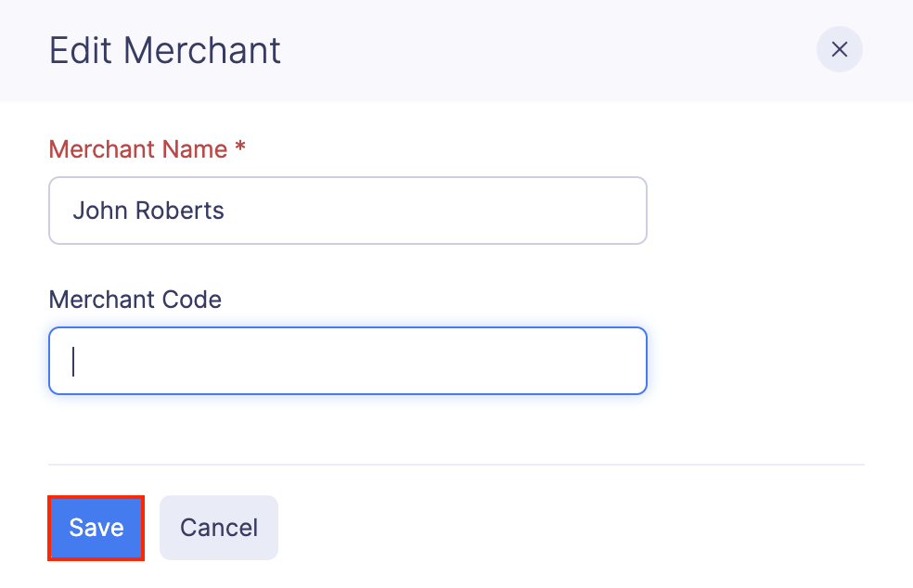Click the Edit Merchant dialog title
This screenshot has height=588, width=913.
point(164,51)
